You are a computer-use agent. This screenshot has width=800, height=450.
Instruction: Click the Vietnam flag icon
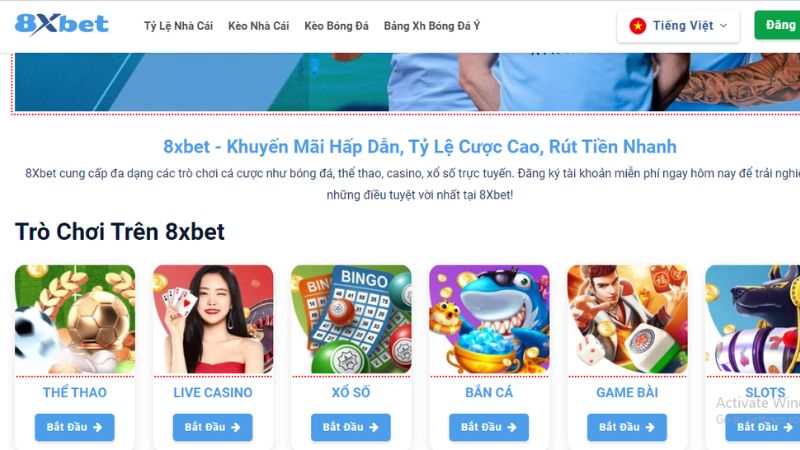(x=637, y=26)
